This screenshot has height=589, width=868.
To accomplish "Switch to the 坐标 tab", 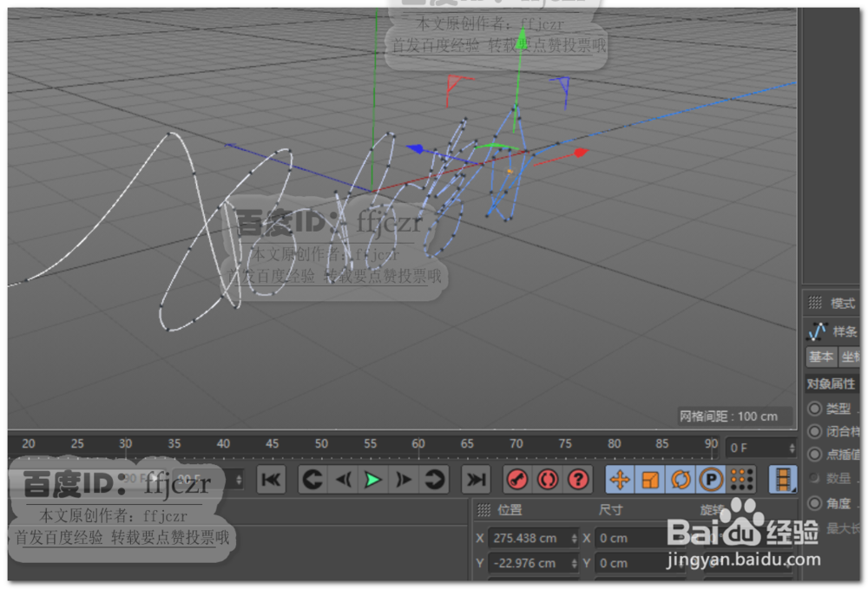I will 850,357.
